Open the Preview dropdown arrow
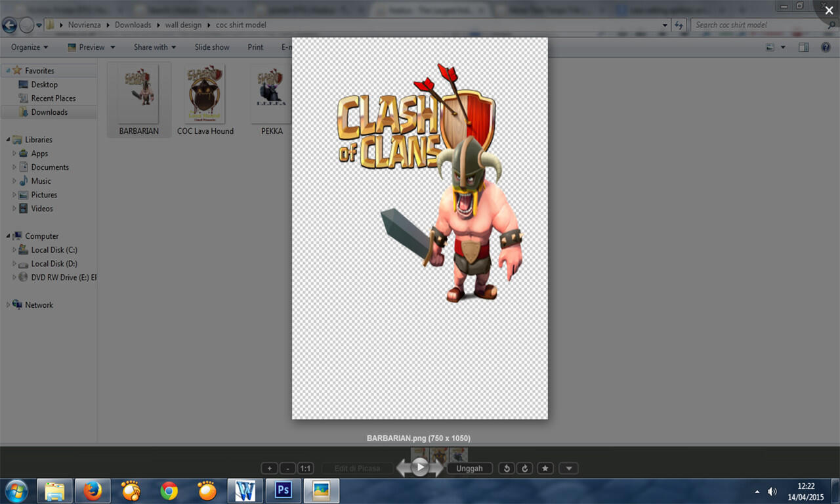 click(x=113, y=47)
